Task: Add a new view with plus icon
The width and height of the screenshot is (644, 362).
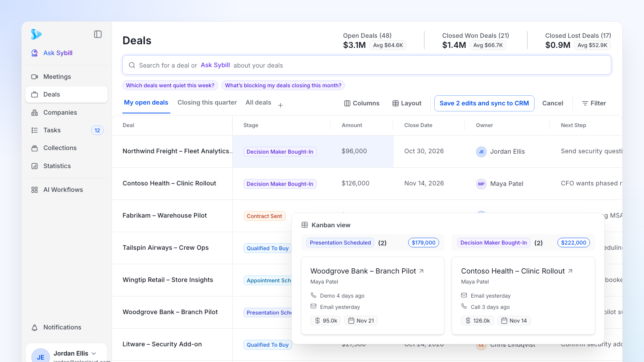Action: (x=281, y=105)
